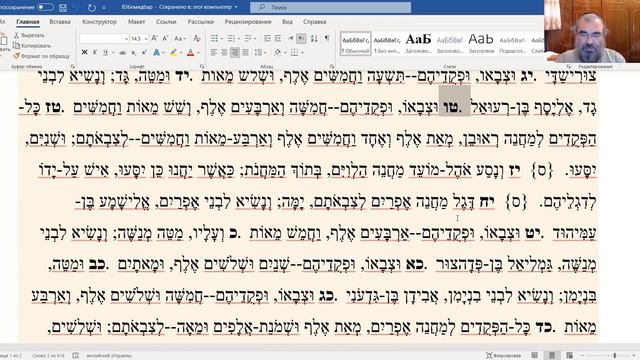The width and height of the screenshot is (640, 360).
Task: Click the Web Layout view icon
Action: (569, 356)
